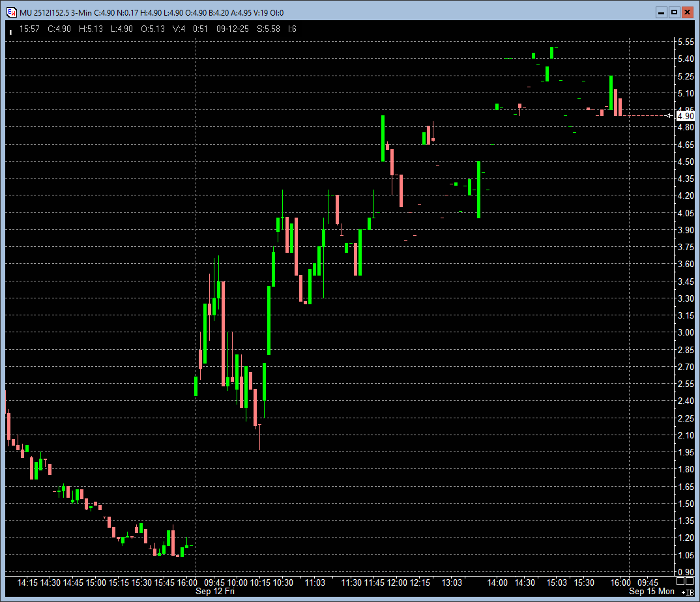The height and width of the screenshot is (602, 700).
Task: Click the S:5.58 readout
Action: coord(269,29)
